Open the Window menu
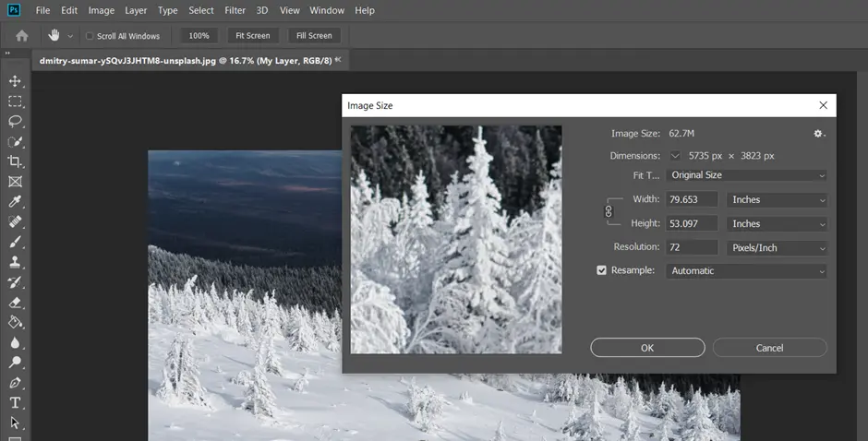This screenshot has height=441, width=868. tap(327, 10)
